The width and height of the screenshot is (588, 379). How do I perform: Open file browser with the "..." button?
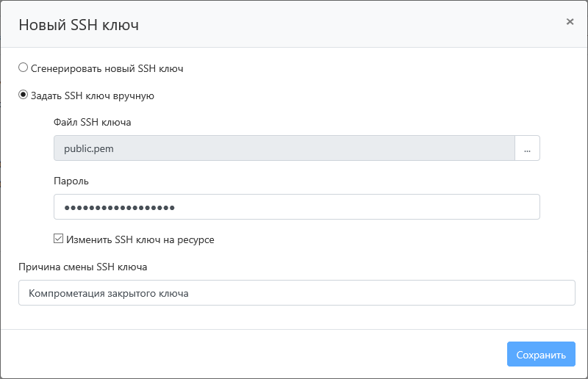tap(527, 148)
